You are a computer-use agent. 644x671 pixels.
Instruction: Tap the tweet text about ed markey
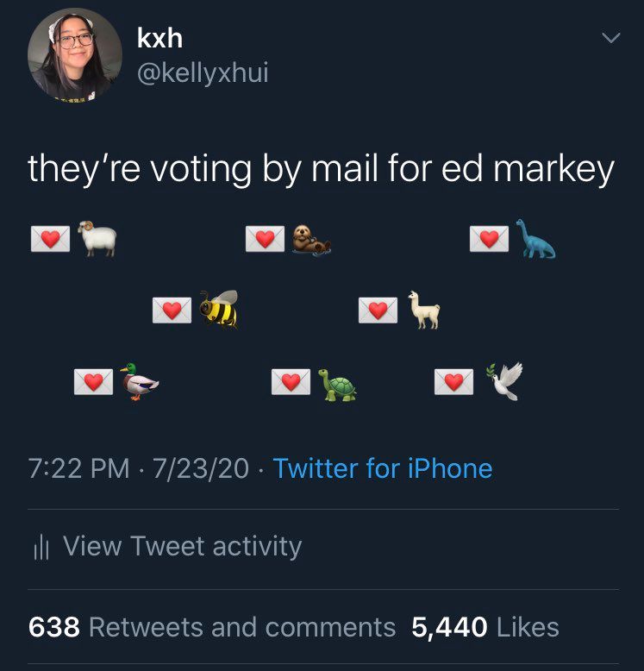[322, 170]
